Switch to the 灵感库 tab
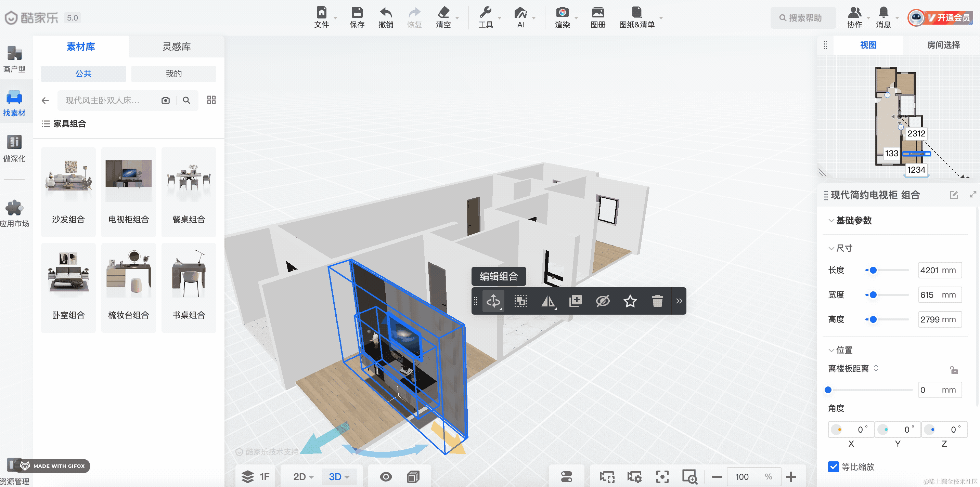The image size is (980, 487). pyautogui.click(x=177, y=47)
